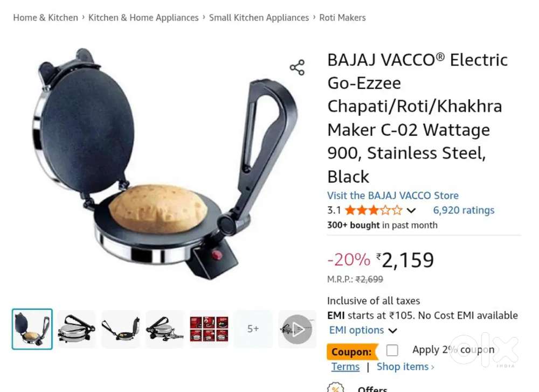Show the 5+ more images tile

[x=253, y=329]
